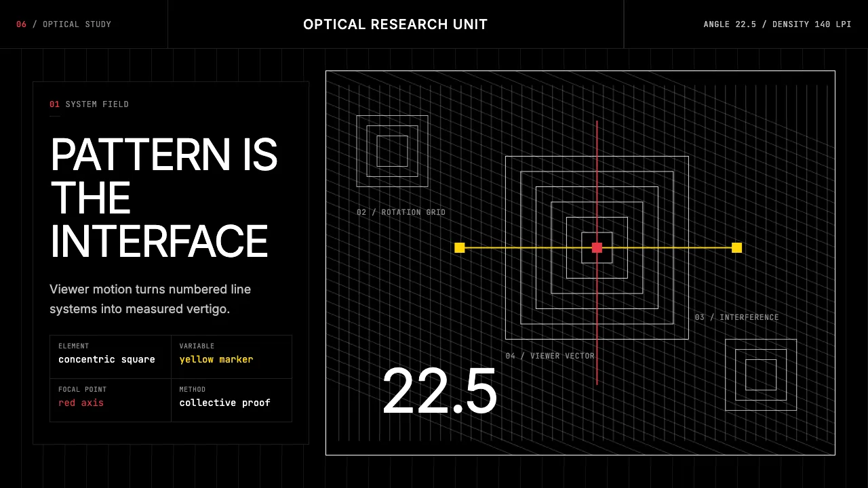Image resolution: width=868 pixels, height=488 pixels.
Task: Select the "collective proof" value
Action: [x=225, y=403]
